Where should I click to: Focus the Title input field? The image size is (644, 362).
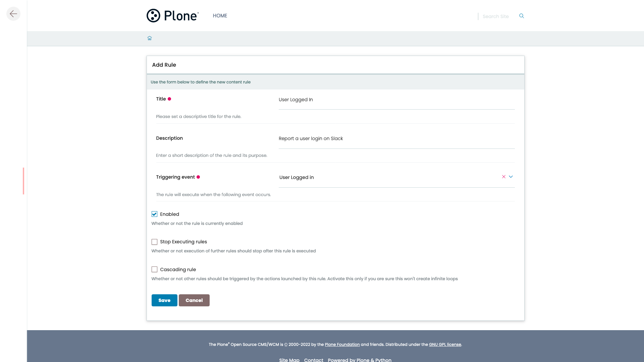pyautogui.click(x=397, y=100)
